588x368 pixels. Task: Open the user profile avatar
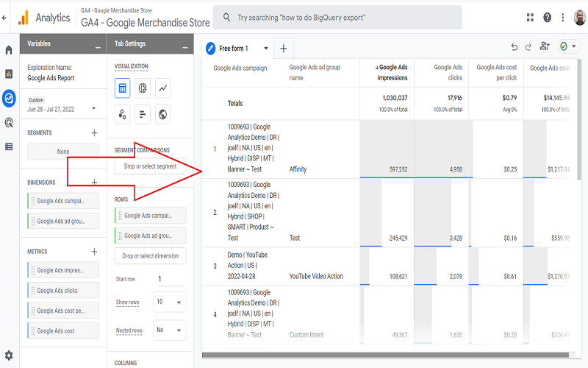(580, 17)
